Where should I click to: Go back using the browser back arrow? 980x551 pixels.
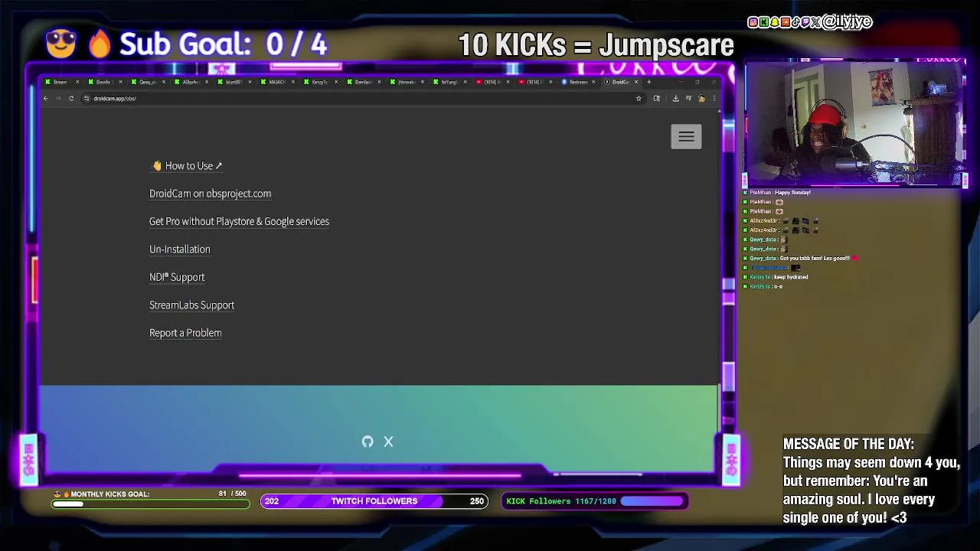[x=46, y=98]
